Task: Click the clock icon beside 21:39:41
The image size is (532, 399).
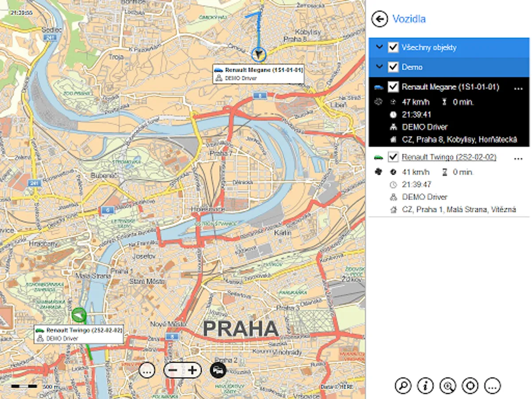Action: (x=393, y=114)
